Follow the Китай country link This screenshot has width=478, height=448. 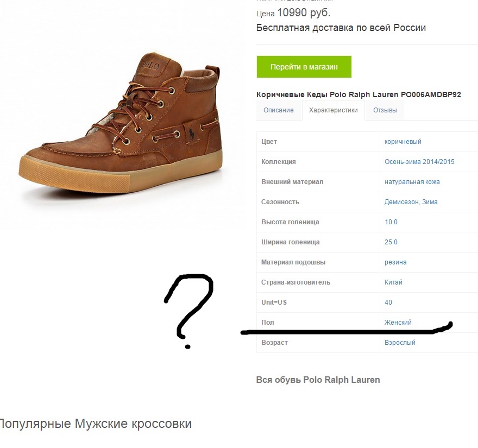tap(393, 282)
